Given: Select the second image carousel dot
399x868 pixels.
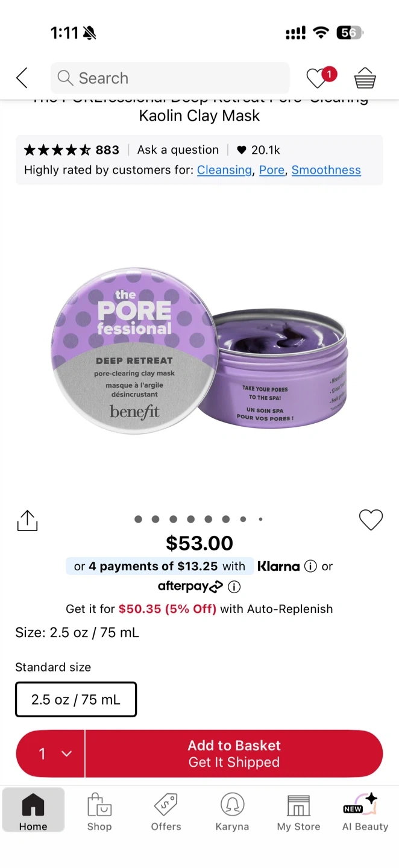Looking at the screenshot, I should 156,519.
